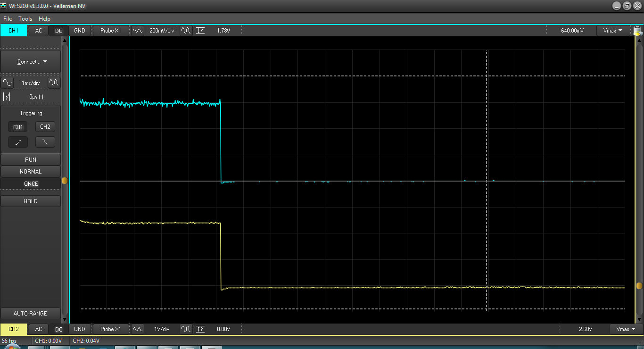Image resolution: width=644 pixels, height=349 pixels.
Task: Click the low-amplitude wave icon left of 200mV/div
Action: [137, 31]
